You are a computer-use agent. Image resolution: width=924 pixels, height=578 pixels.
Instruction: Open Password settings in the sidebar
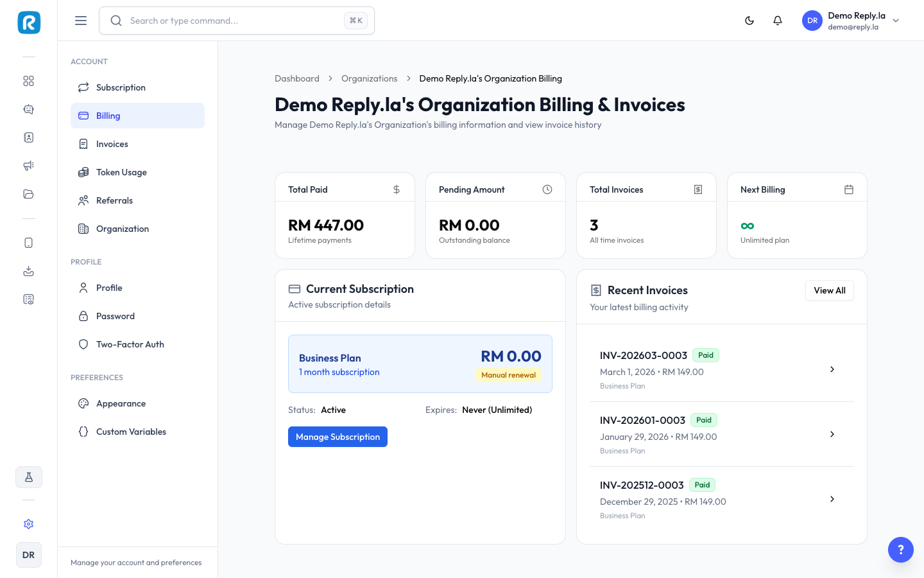pyautogui.click(x=137, y=316)
